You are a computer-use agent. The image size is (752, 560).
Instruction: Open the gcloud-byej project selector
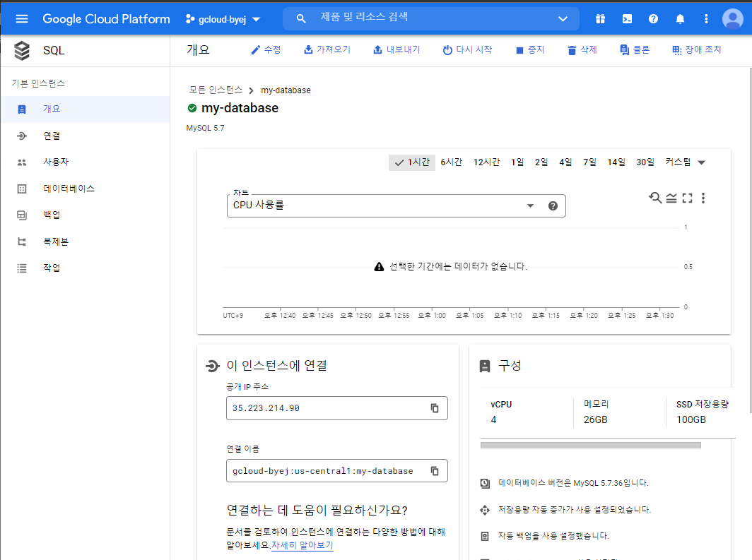[x=223, y=19]
